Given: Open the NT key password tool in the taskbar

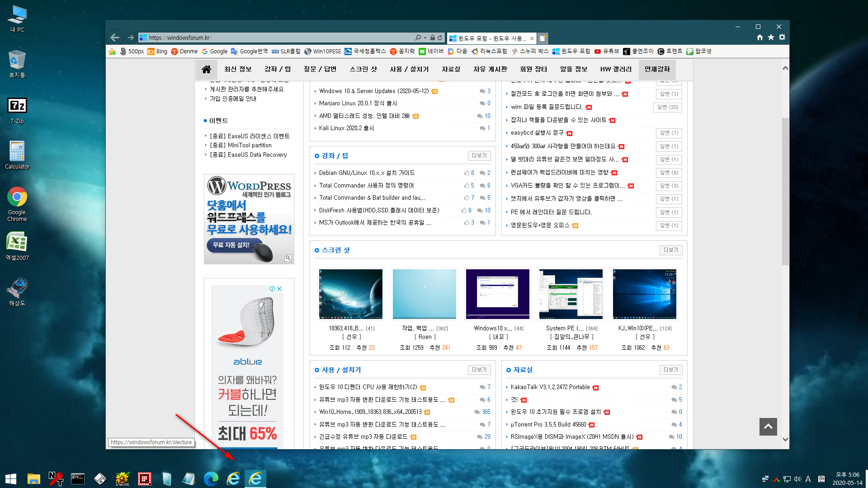Looking at the screenshot, I should [x=56, y=479].
